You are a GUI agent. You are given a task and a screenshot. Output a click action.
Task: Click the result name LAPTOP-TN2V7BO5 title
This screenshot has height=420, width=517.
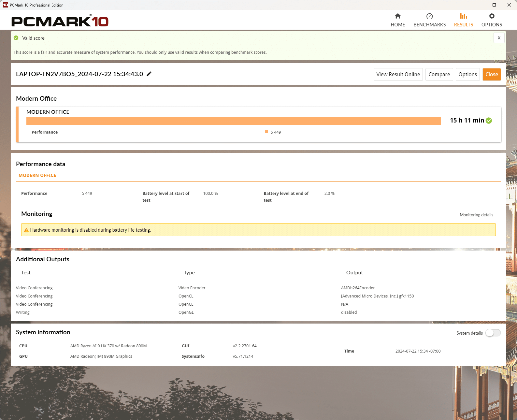(x=79, y=74)
